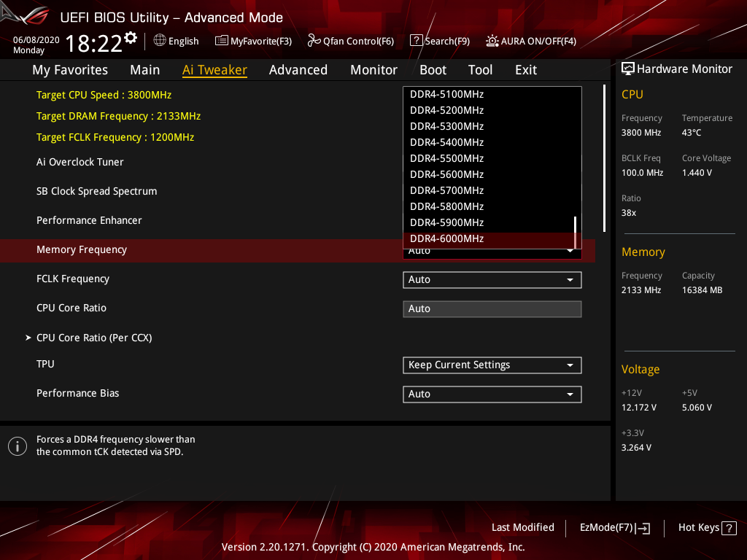Switch to the Boot tab
Viewport: 747px width, 560px height.
click(x=433, y=70)
